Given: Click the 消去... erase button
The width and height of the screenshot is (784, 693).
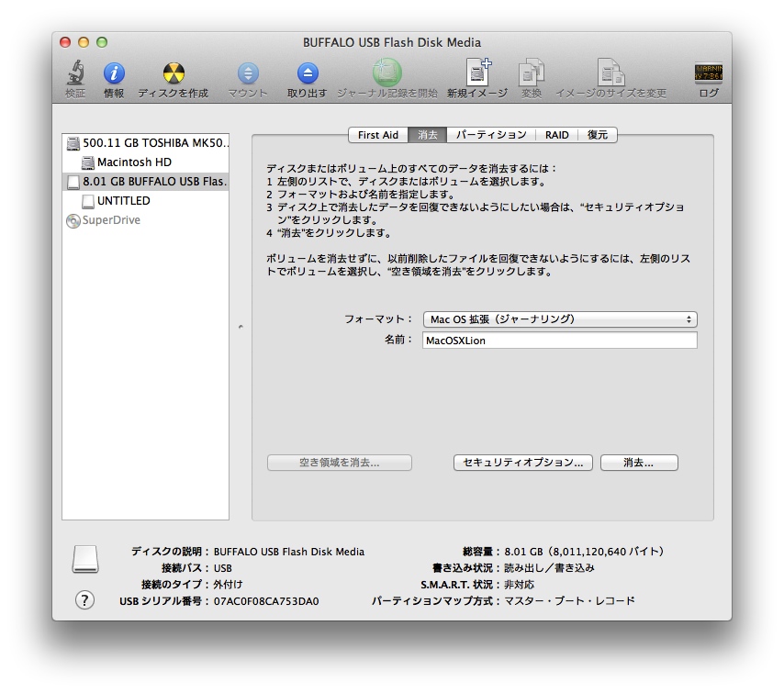Looking at the screenshot, I should [x=639, y=463].
